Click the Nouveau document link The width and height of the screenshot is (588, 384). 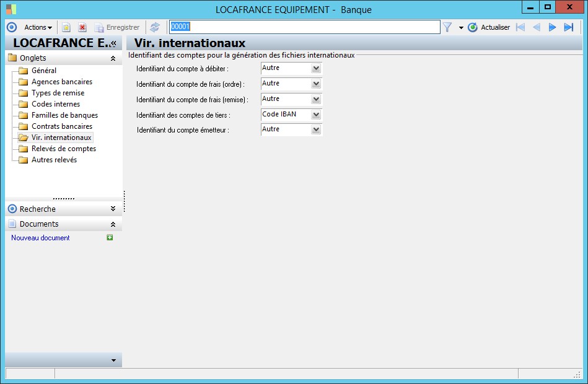(40, 238)
